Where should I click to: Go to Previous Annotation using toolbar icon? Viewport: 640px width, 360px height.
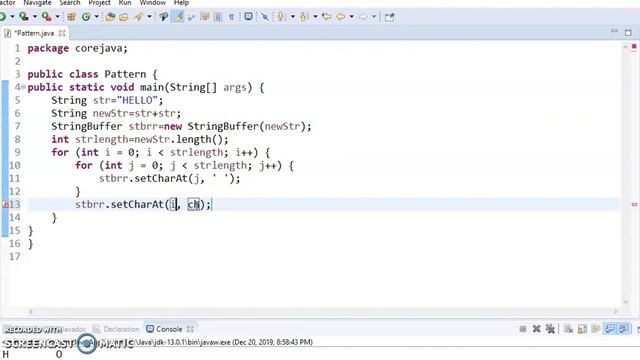(x=303, y=17)
